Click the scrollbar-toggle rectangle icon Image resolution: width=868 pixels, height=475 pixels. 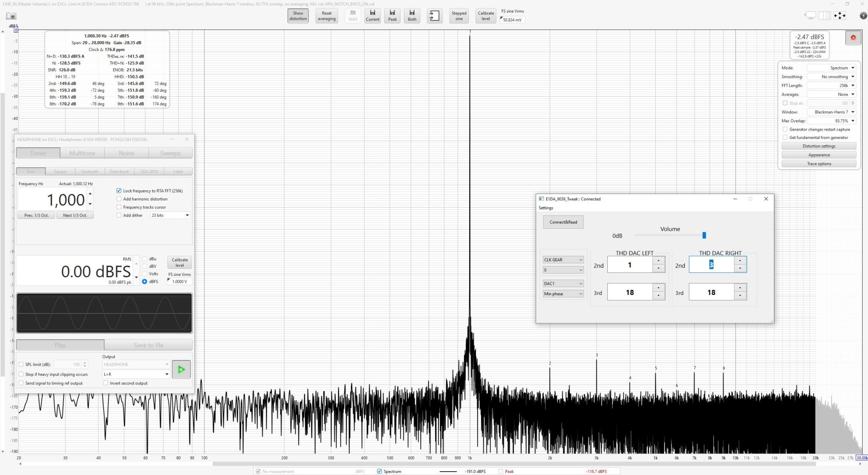tap(810, 16)
